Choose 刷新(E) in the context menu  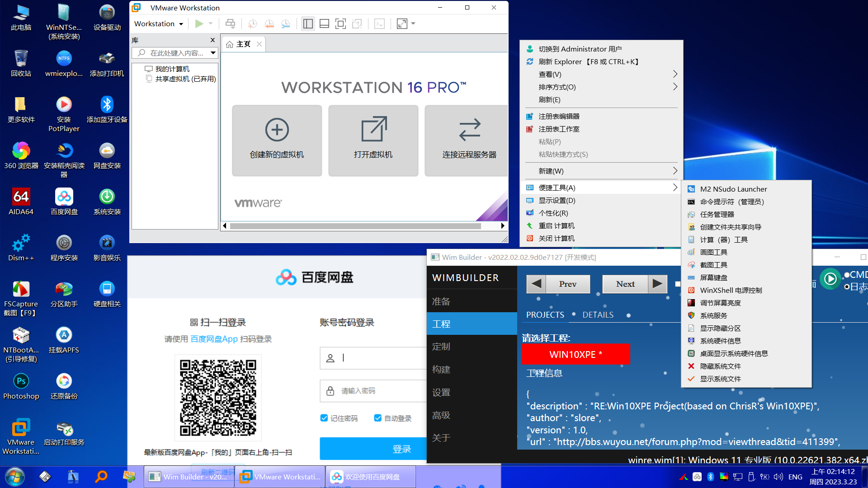[601, 99]
